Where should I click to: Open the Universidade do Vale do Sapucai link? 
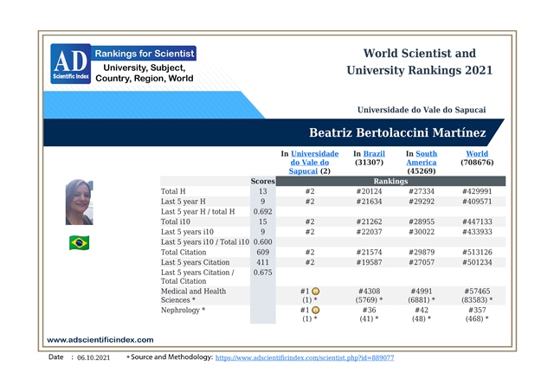[x=314, y=163]
